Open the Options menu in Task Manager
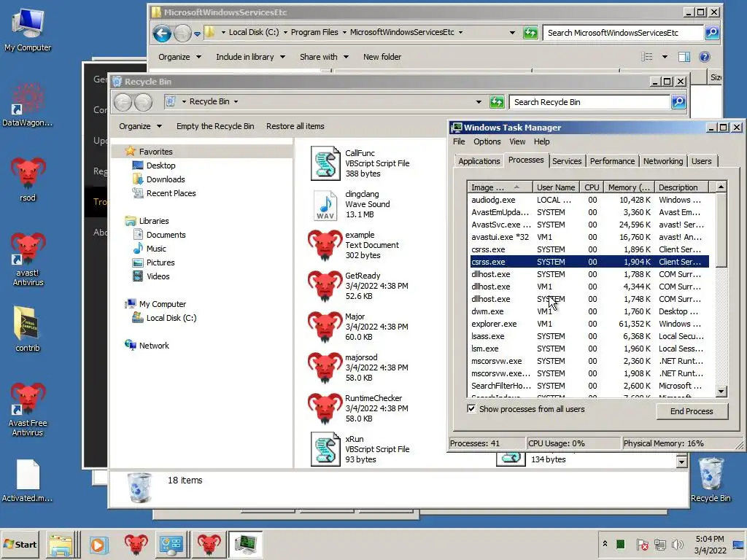Image resolution: width=747 pixels, height=560 pixels. click(487, 141)
